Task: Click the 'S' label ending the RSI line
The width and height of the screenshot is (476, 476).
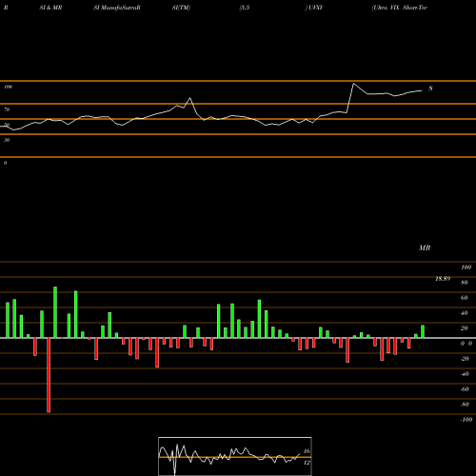Action: click(430, 89)
